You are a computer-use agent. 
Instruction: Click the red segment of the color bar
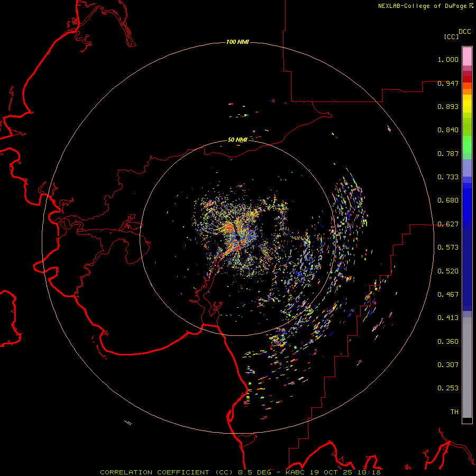coord(467,79)
